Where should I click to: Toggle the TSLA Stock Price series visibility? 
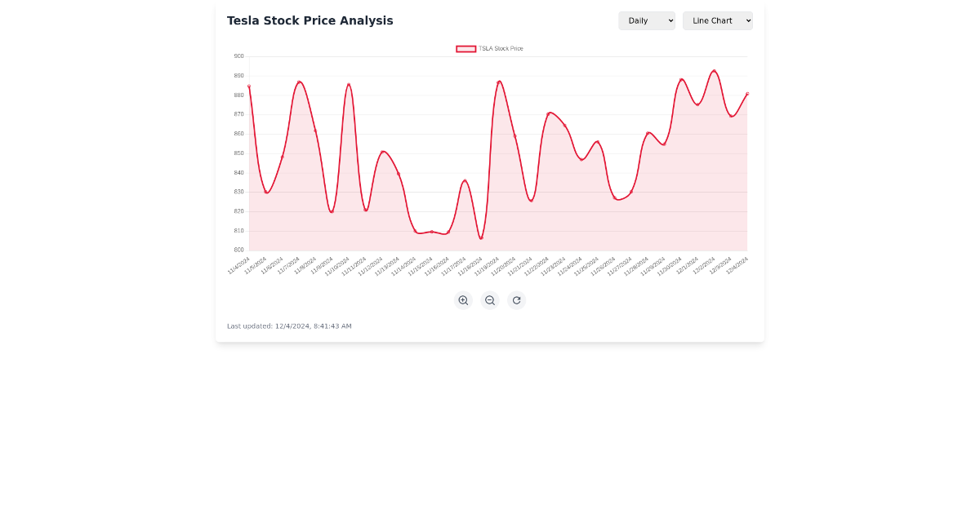coord(488,48)
